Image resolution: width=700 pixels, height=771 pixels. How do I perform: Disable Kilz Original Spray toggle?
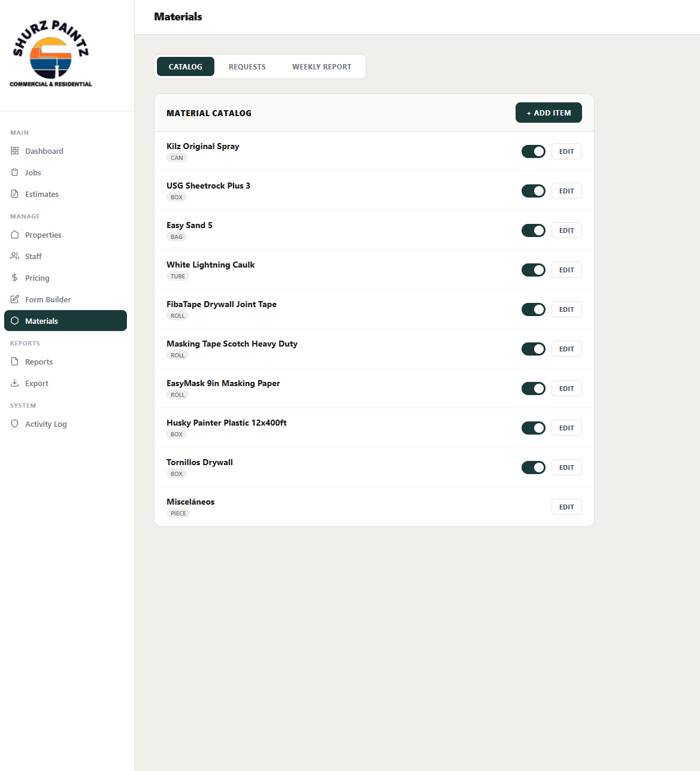pos(534,151)
